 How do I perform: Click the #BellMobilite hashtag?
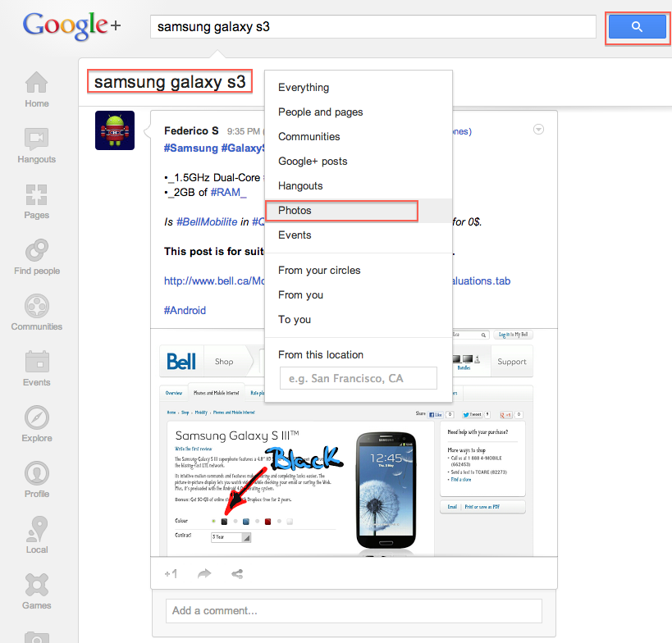207,222
